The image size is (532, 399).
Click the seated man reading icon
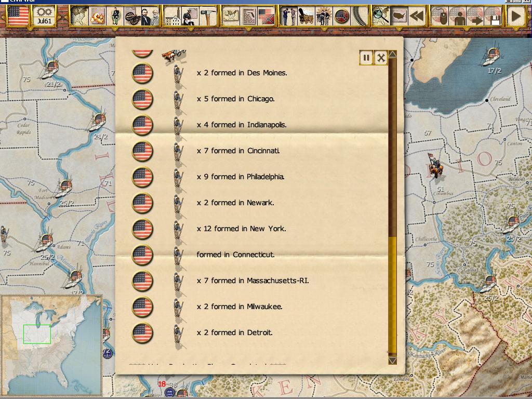click(x=190, y=16)
